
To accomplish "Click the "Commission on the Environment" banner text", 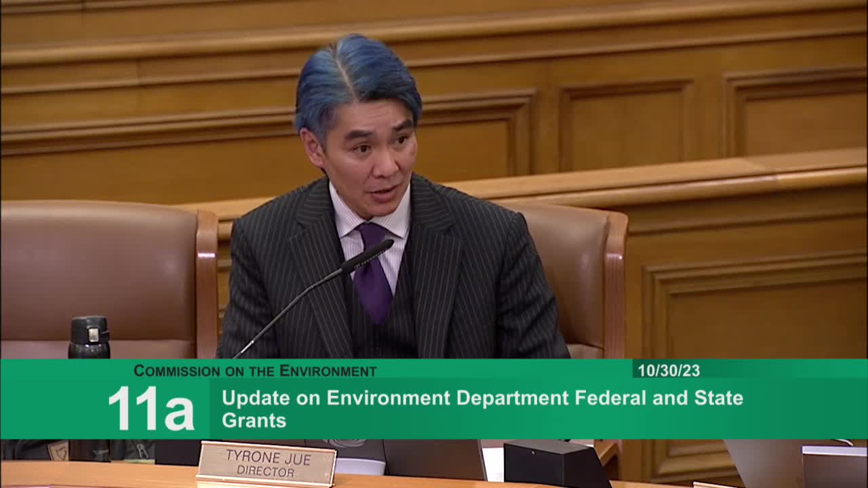I will pyautogui.click(x=255, y=371).
